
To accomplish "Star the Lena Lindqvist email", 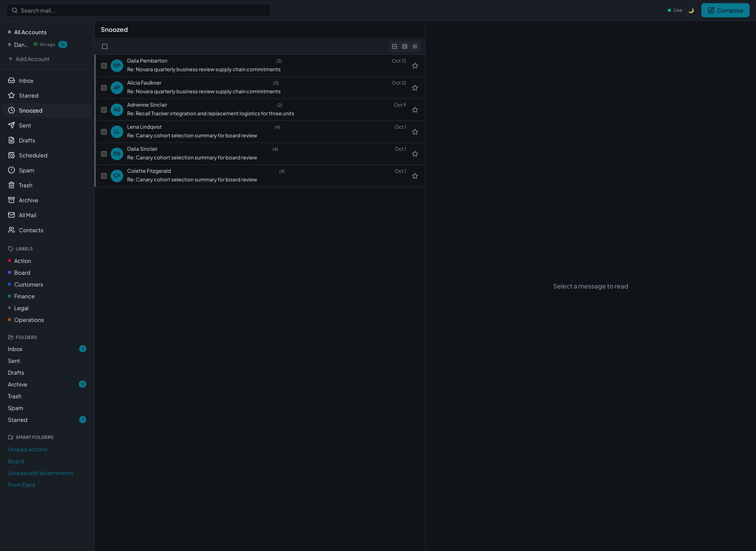I will [x=415, y=132].
